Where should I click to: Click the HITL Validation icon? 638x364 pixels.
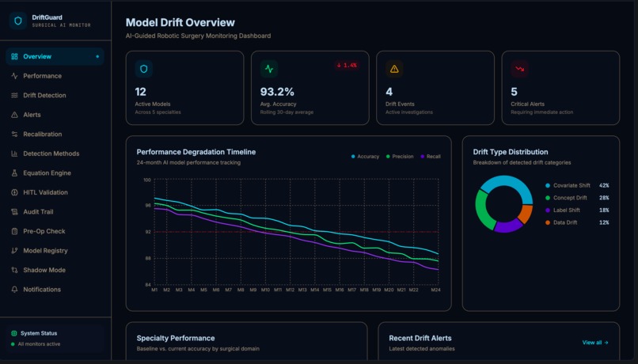pos(14,192)
